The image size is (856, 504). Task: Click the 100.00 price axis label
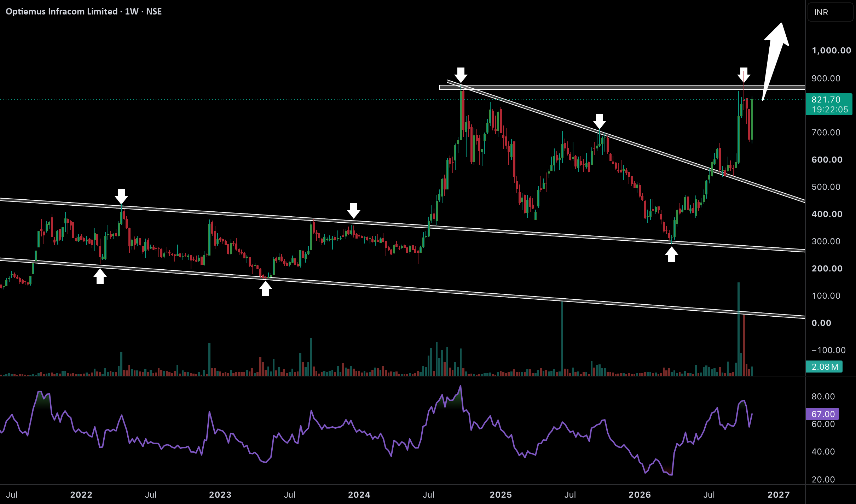tap(826, 296)
